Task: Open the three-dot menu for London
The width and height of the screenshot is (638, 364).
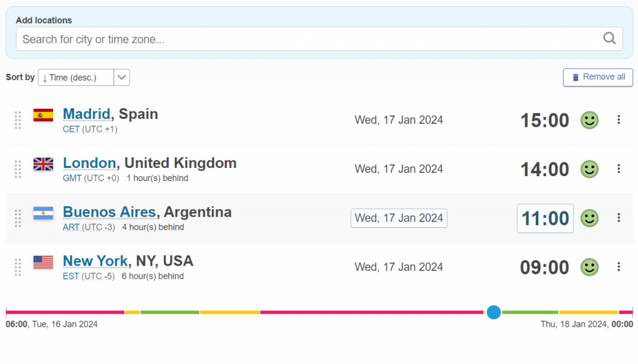Action: [619, 169]
